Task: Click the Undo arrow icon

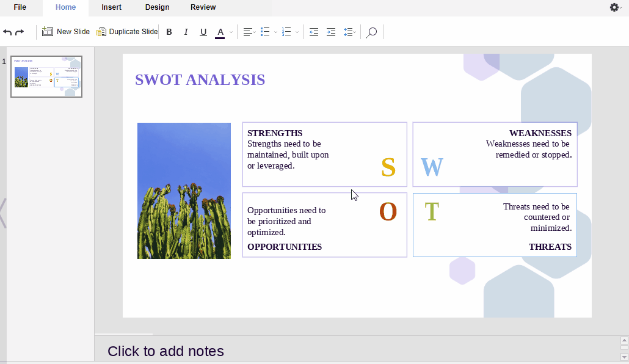Action: pyautogui.click(x=7, y=32)
